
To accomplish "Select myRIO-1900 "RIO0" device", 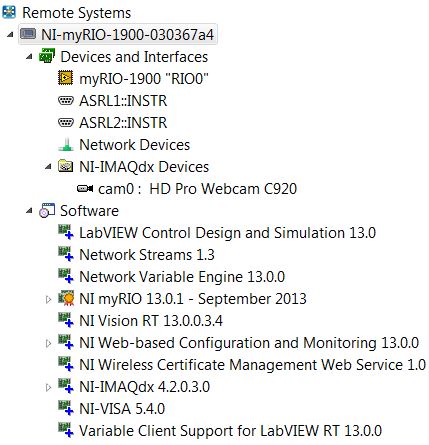I will point(144,79).
